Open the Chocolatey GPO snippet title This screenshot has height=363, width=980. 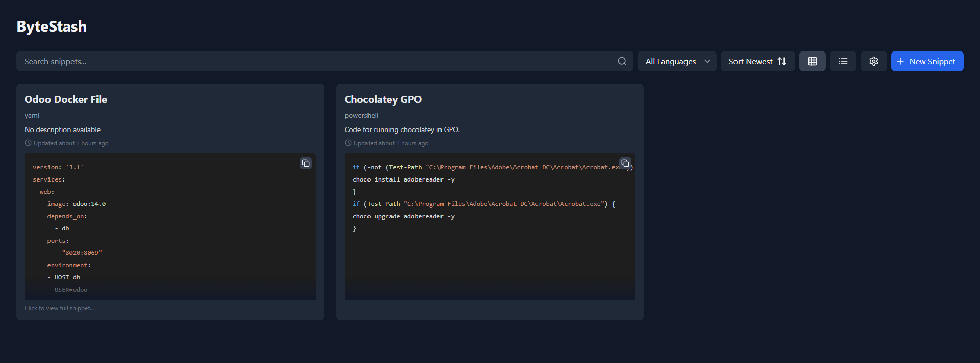[x=383, y=99]
